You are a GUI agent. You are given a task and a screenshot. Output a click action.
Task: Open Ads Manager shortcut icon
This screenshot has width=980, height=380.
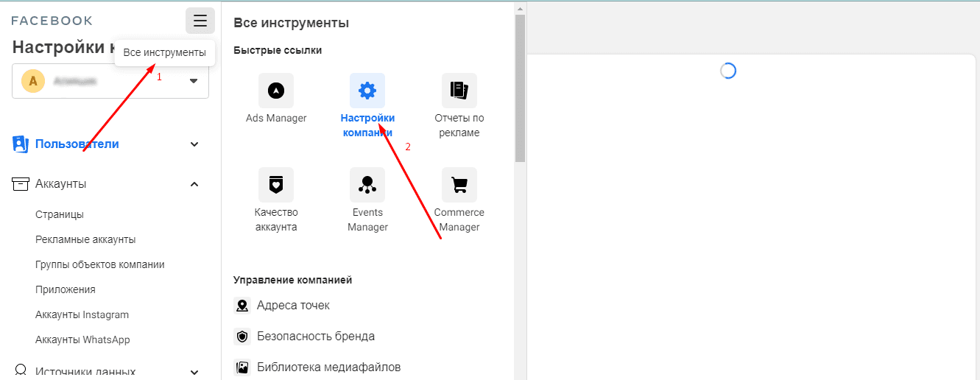tap(276, 91)
